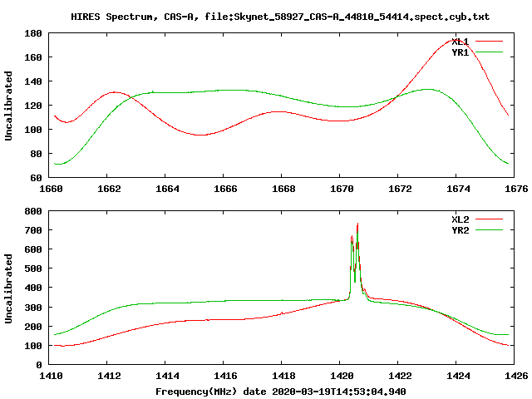Click the 1410 x-axis tick label
Screen dimensions: 532x399
51,376
